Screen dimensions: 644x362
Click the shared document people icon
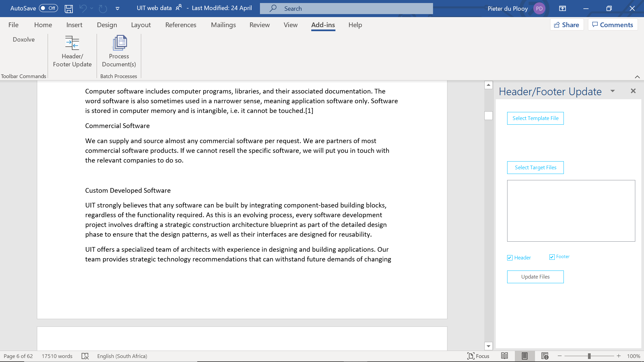point(179,7)
